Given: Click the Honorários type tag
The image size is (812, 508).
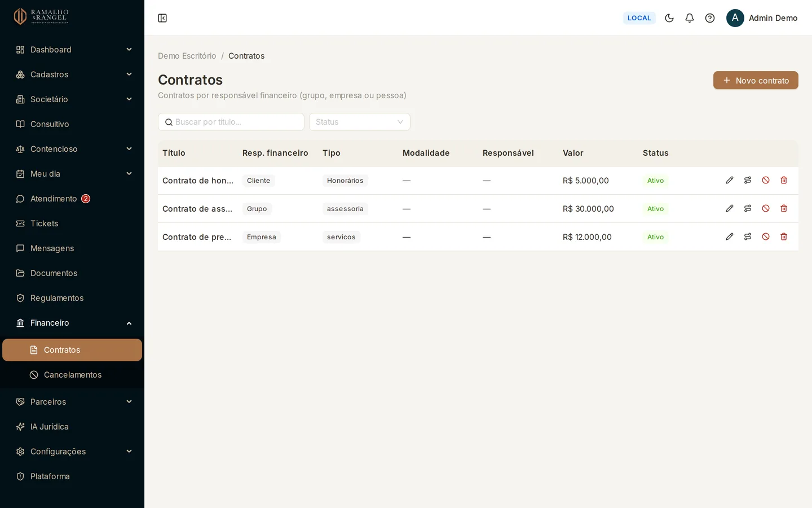Looking at the screenshot, I should click(345, 181).
